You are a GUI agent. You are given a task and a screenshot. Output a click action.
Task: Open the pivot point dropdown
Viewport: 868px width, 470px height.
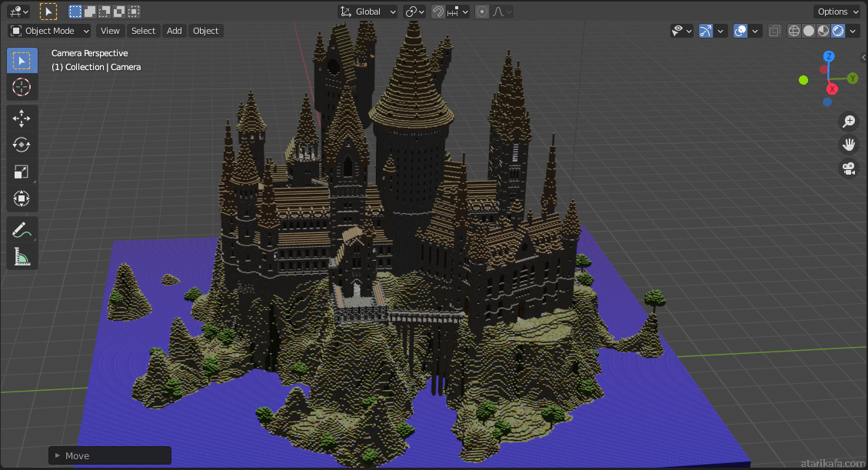click(x=414, y=12)
